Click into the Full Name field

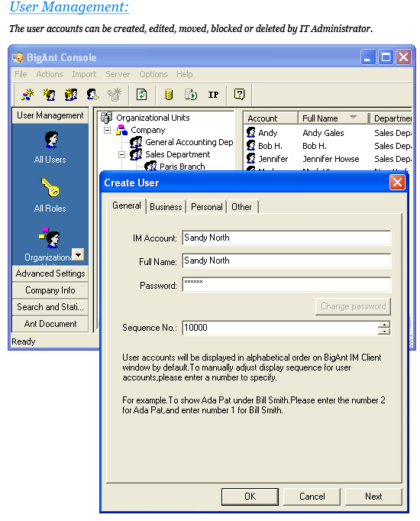(286, 260)
